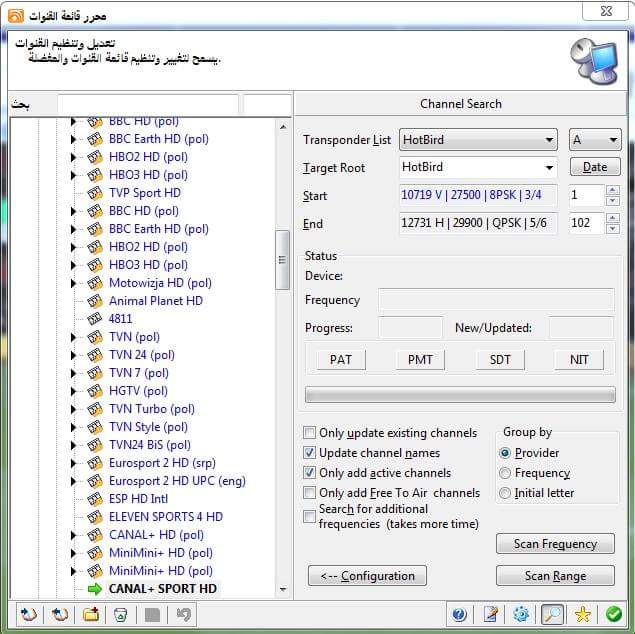
Task: Click the channel icon beside TVP Sport HD
Action: coord(95,193)
